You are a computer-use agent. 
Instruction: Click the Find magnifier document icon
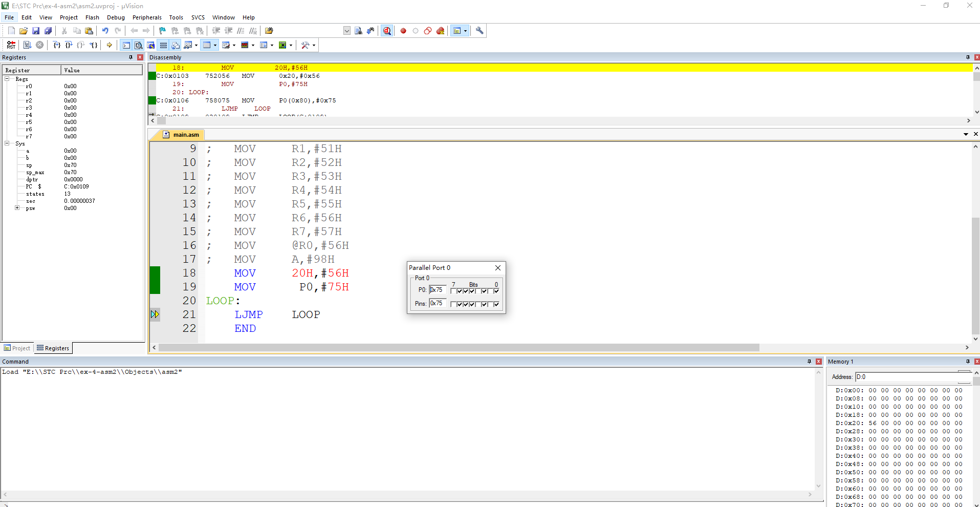click(x=358, y=31)
